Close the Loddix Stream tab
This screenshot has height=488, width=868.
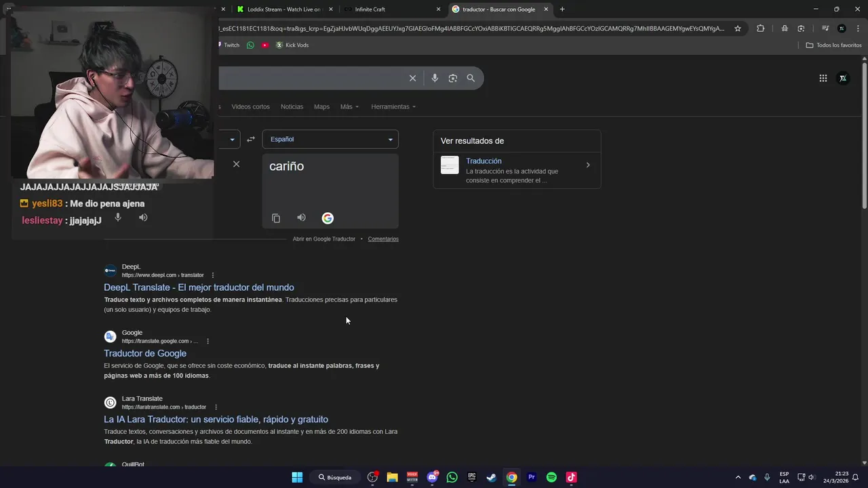click(331, 9)
